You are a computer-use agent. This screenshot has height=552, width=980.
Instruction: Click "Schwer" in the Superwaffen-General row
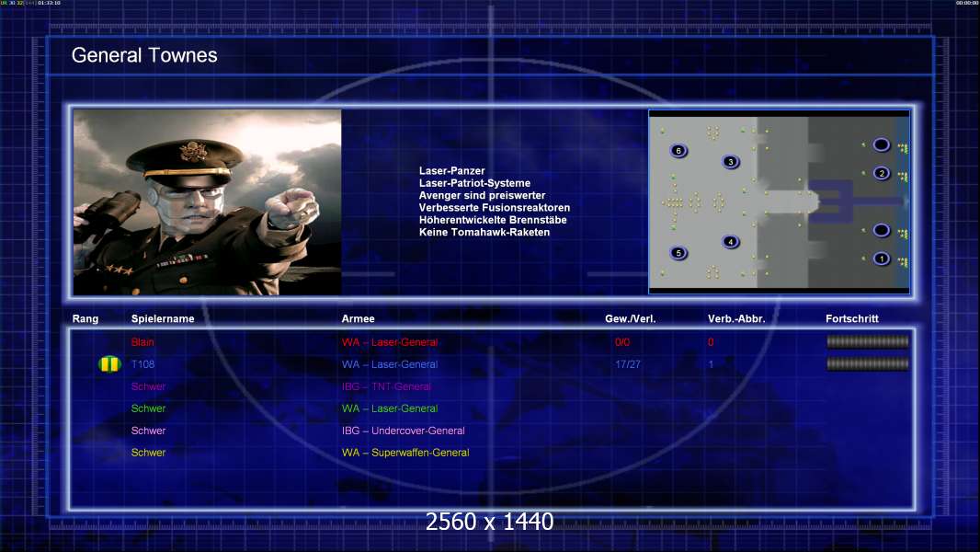click(148, 453)
